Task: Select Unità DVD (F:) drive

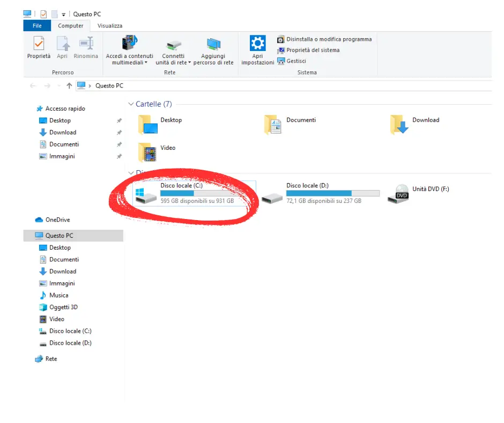Action: (x=418, y=193)
